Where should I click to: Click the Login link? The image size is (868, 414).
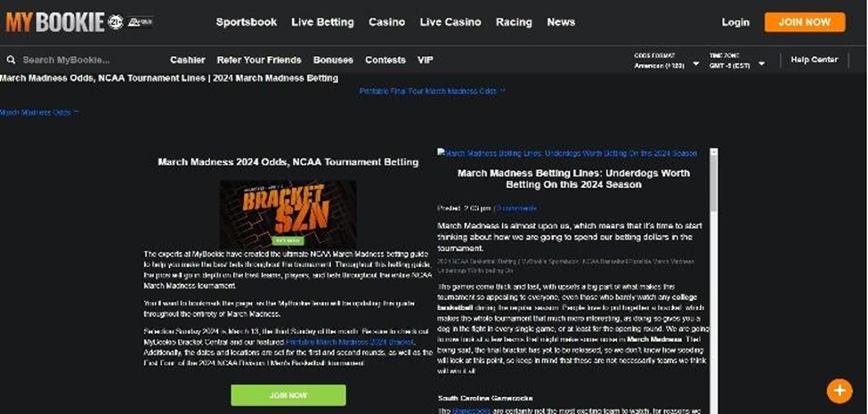point(735,22)
